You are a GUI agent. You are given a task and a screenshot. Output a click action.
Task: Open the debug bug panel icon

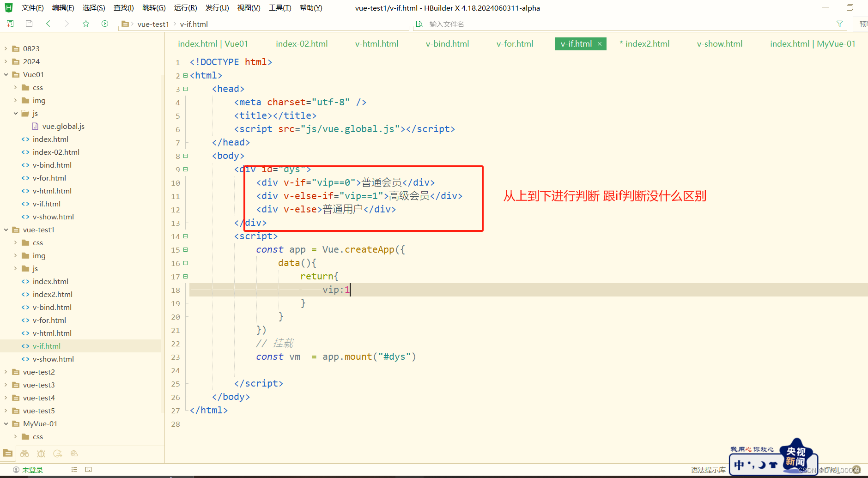[41, 454]
